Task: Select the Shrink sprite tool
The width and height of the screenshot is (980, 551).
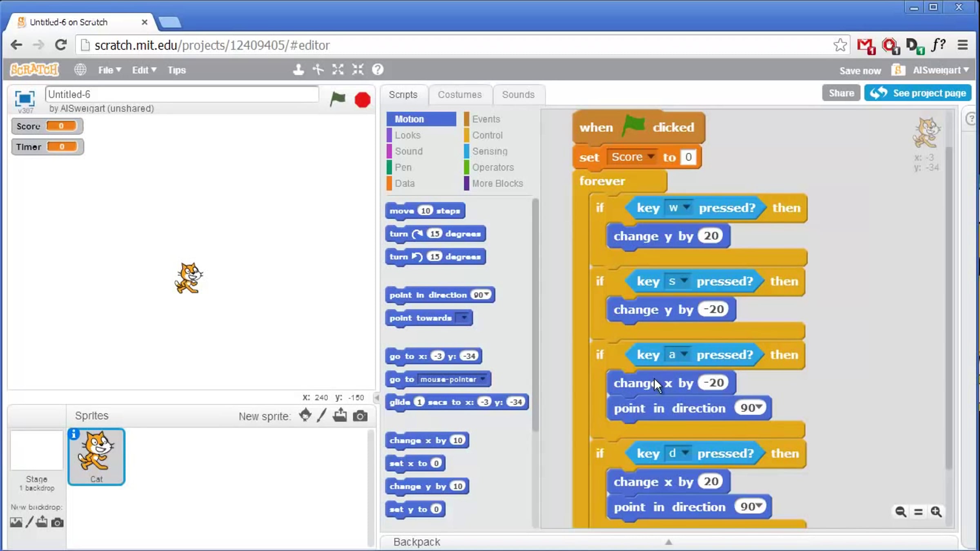Action: [x=358, y=70]
